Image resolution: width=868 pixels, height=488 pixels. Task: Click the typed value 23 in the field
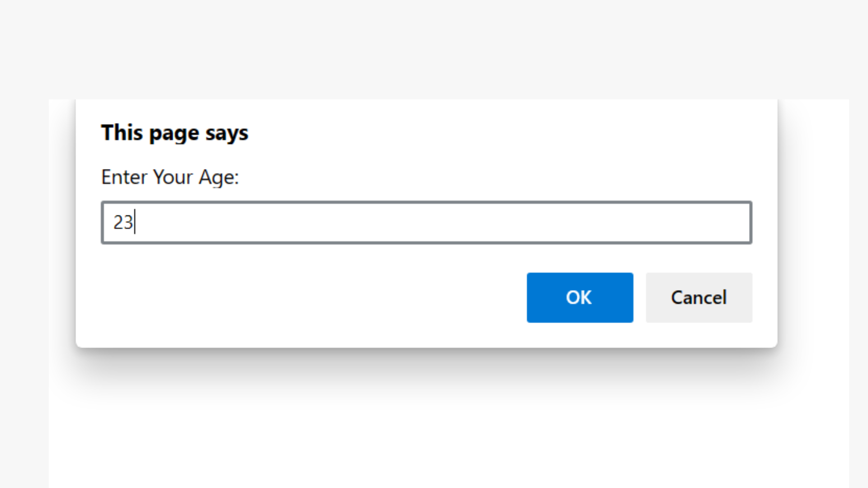[x=123, y=222]
